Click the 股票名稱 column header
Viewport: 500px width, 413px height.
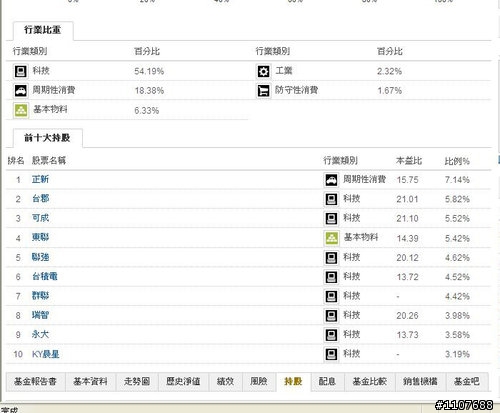(49, 161)
